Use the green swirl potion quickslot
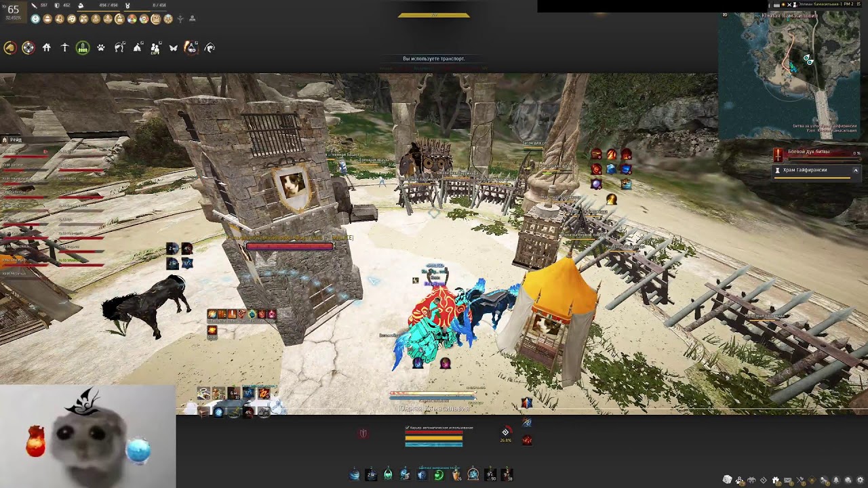Viewport: 868px width, 488px height. (x=439, y=474)
